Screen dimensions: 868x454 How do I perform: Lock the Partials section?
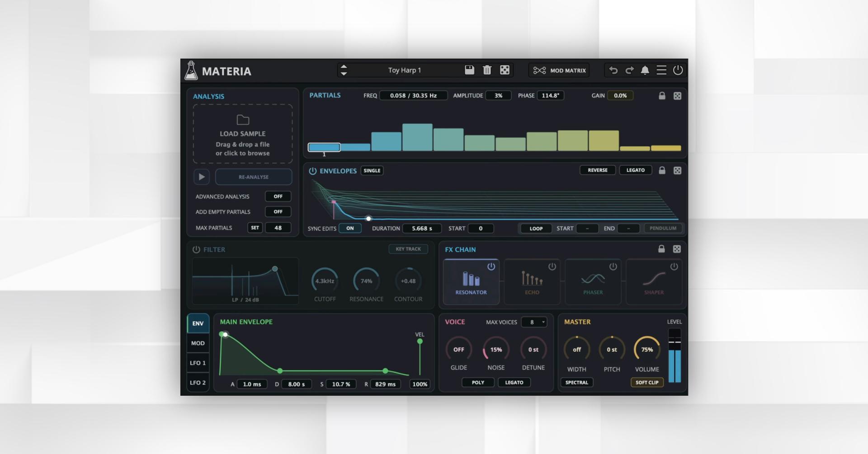click(662, 96)
